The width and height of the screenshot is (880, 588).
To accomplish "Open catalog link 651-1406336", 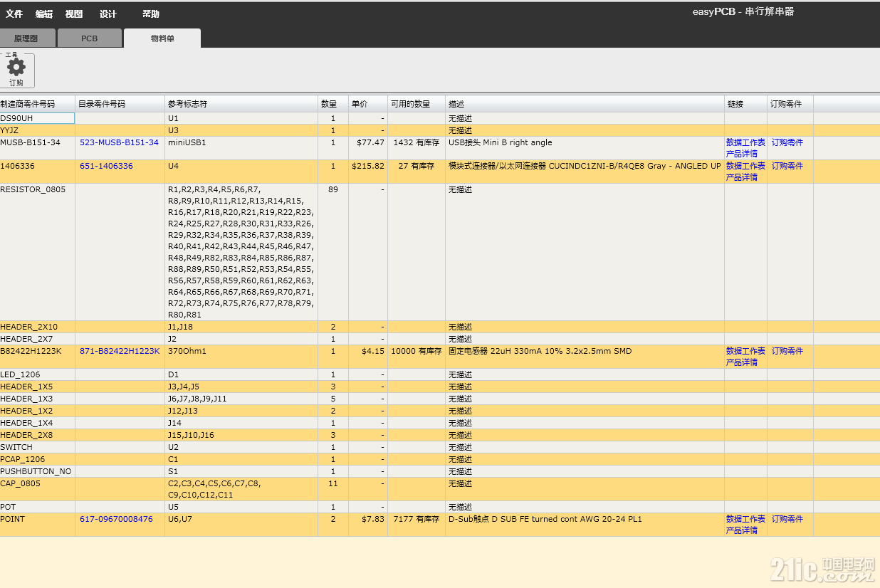I will tap(106, 166).
